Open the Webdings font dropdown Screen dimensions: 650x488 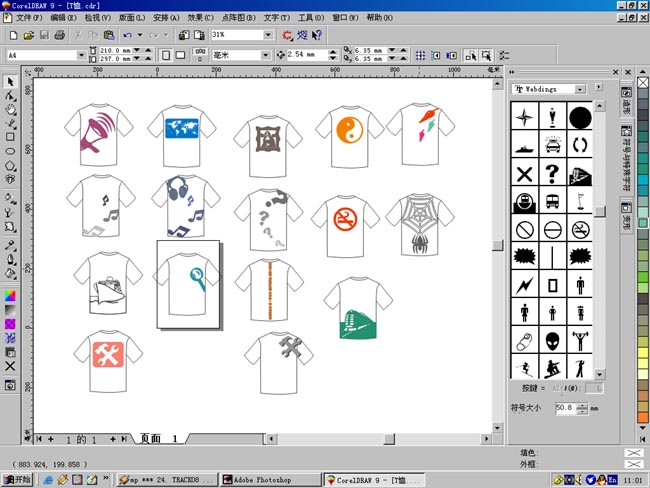point(580,89)
